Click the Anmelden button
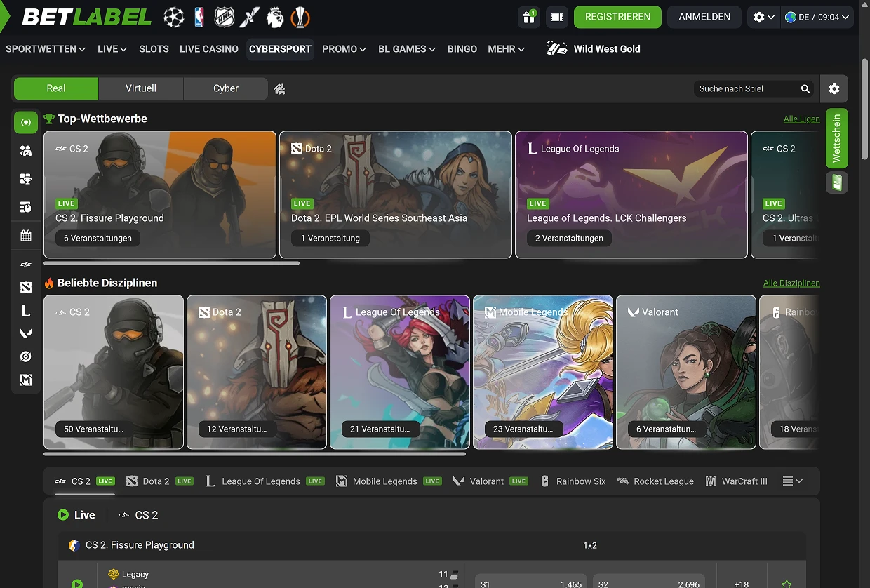 pyautogui.click(x=704, y=17)
